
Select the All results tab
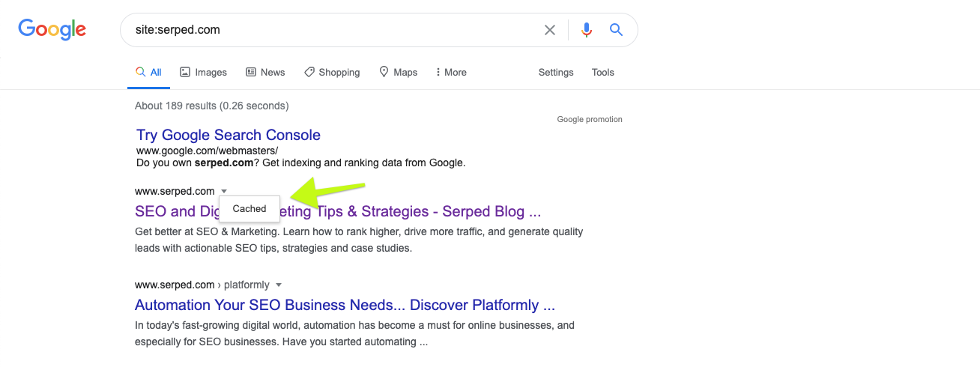point(148,73)
